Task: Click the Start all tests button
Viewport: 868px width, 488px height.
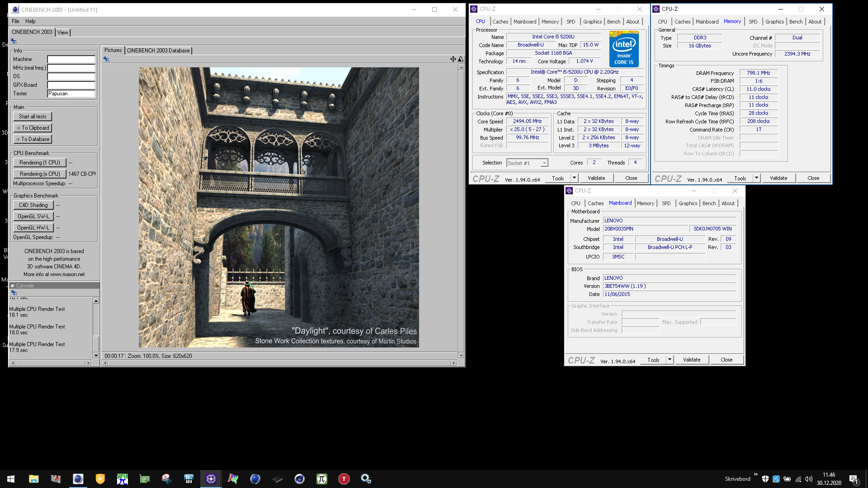Action: (x=33, y=117)
